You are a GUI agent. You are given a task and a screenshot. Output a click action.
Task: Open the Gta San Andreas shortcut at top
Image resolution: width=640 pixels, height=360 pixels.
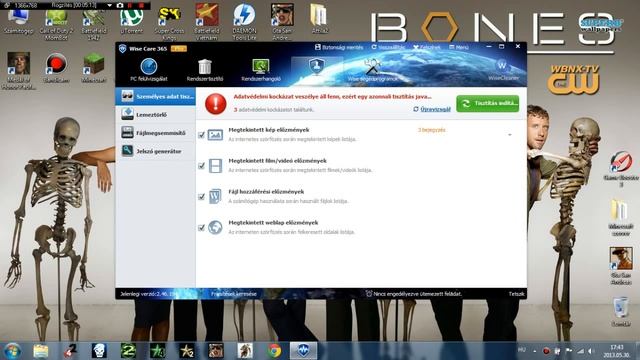tap(282, 22)
